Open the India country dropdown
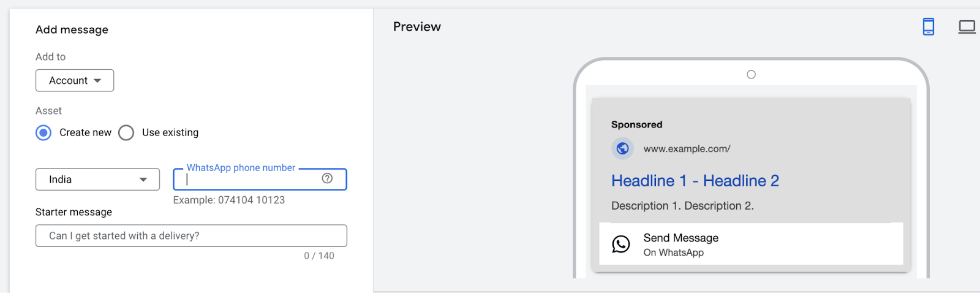This screenshot has height=293, width=980. tap(97, 180)
